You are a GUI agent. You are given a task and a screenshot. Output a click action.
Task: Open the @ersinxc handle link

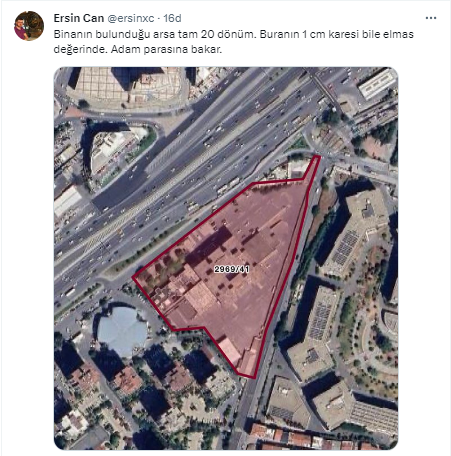[131, 18]
